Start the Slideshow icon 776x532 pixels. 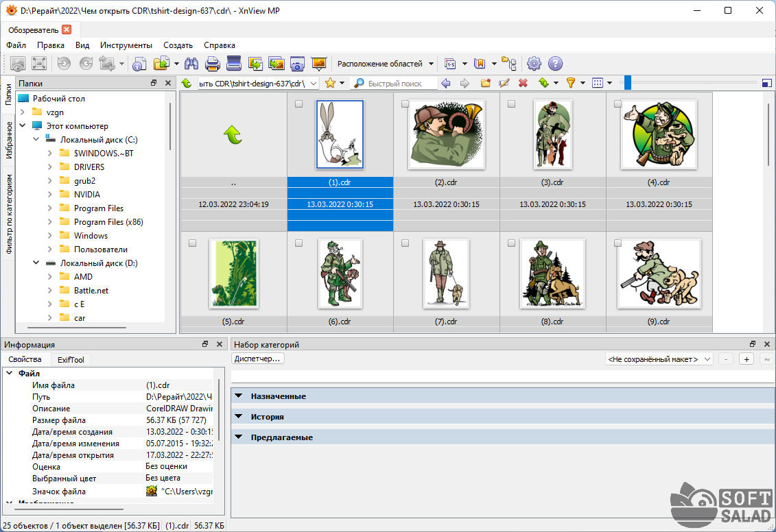pyautogui.click(x=319, y=63)
